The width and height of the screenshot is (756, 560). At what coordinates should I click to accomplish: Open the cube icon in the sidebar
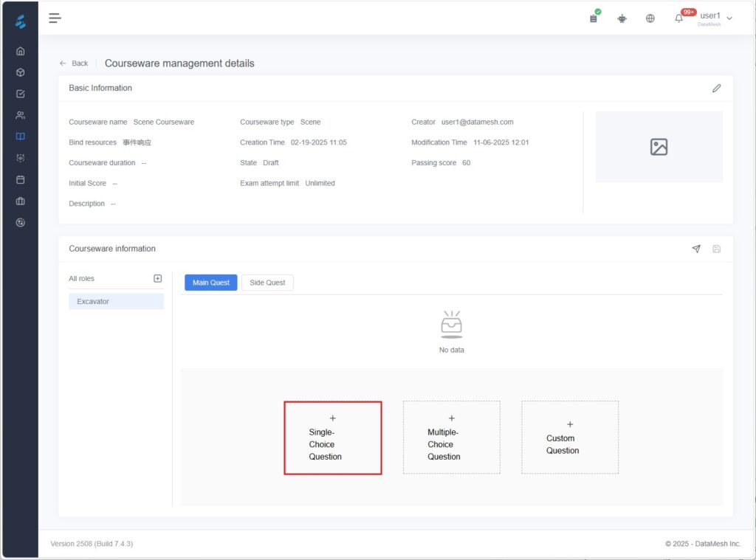tap(20, 72)
